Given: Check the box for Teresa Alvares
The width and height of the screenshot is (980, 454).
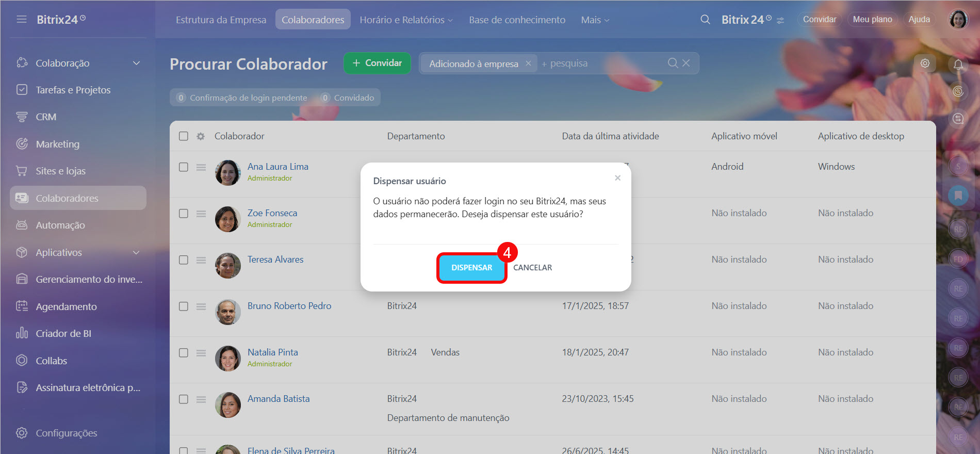Looking at the screenshot, I should pyautogui.click(x=184, y=260).
